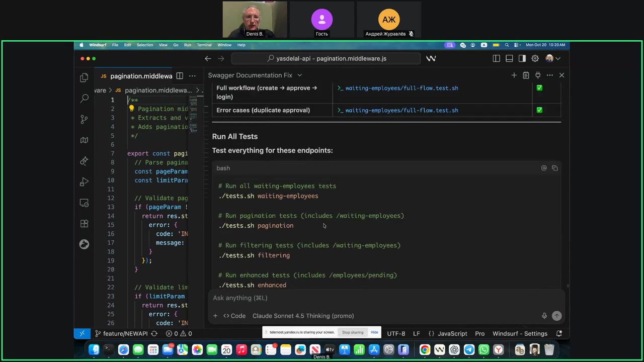This screenshot has width=644, height=362.
Task: Copy the bash code block
Action: [x=554, y=168]
